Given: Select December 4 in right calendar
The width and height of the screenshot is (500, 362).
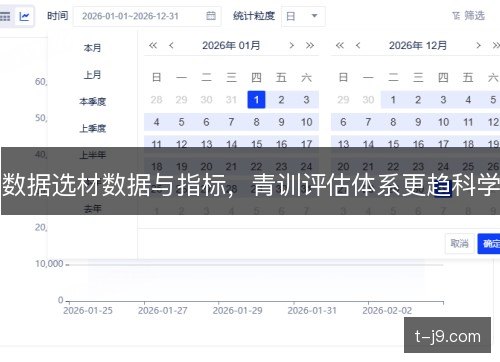Looking at the screenshot, I should tap(468, 100).
